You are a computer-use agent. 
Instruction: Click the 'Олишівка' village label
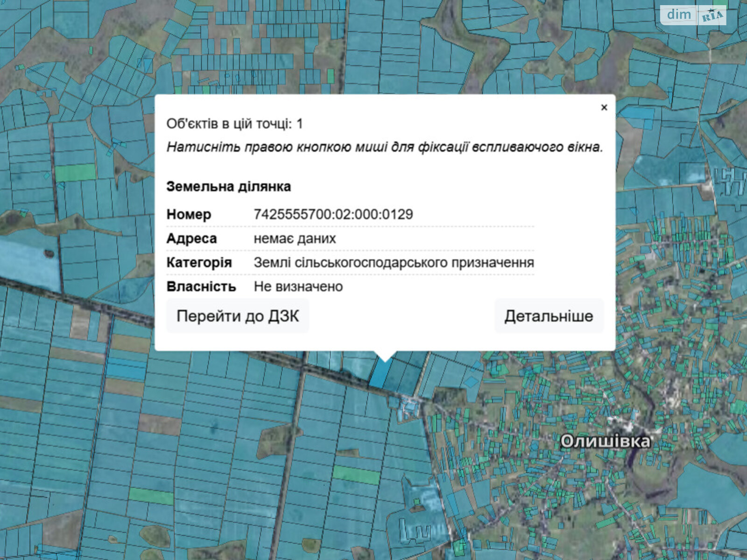coord(605,441)
